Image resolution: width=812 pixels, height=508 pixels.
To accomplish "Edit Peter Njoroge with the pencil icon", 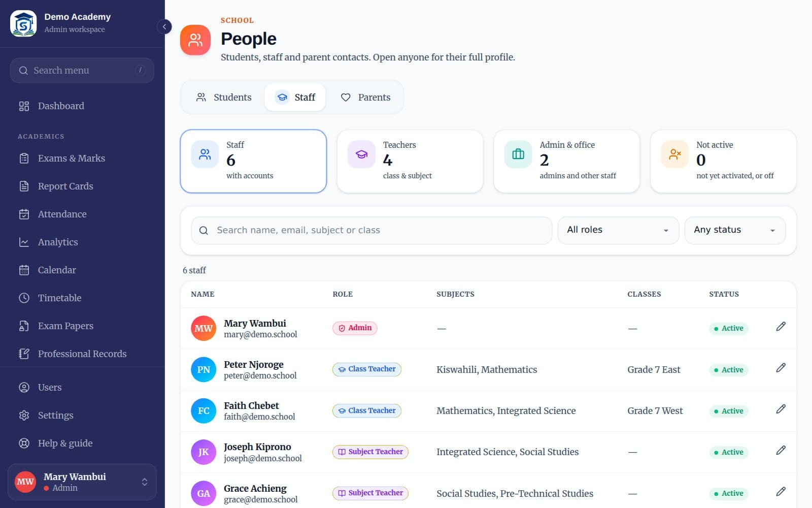I will click(781, 368).
